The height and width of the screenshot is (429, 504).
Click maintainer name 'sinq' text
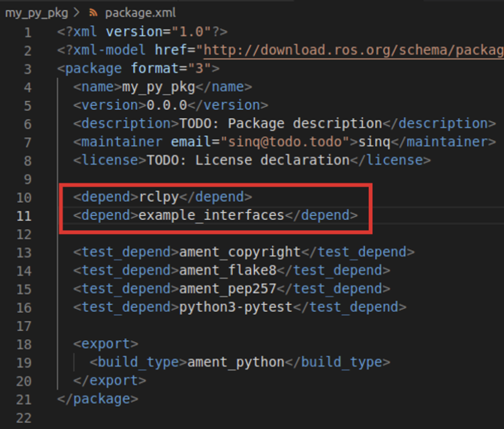tap(374, 142)
